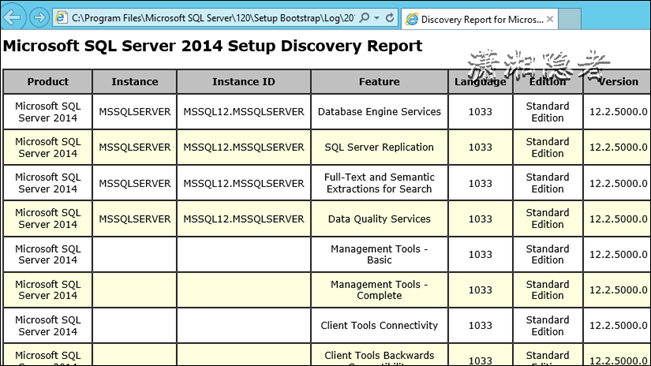Select the Discovery Report browser tab
Viewport: 651px width, 366px height.
pyautogui.click(x=480, y=19)
